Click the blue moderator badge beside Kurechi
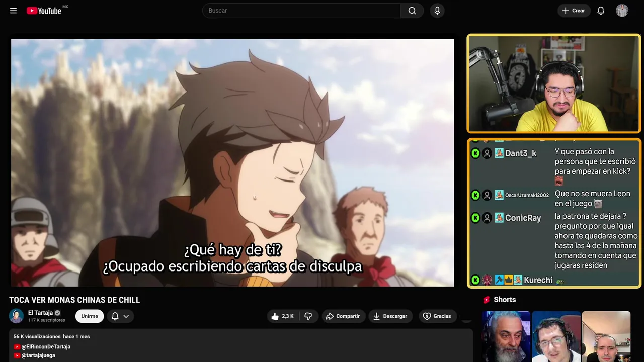Viewport: 644px width, 362px height. [499, 280]
